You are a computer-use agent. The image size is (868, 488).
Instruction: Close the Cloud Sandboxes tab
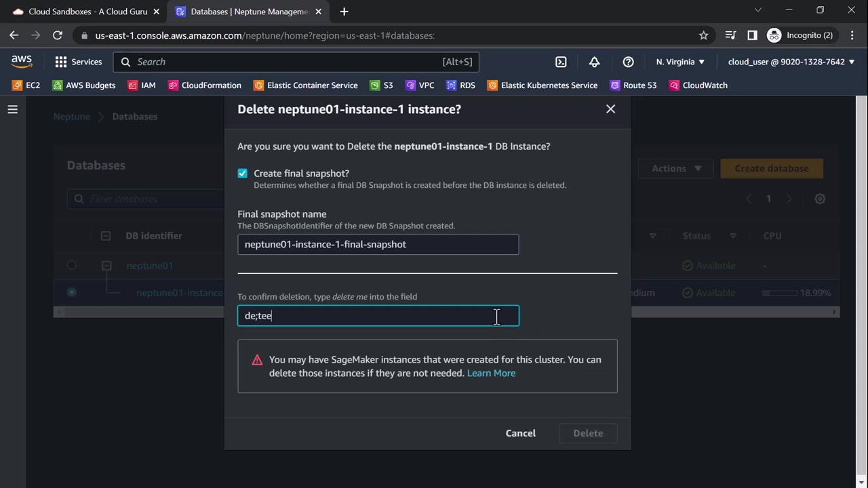pos(157,12)
